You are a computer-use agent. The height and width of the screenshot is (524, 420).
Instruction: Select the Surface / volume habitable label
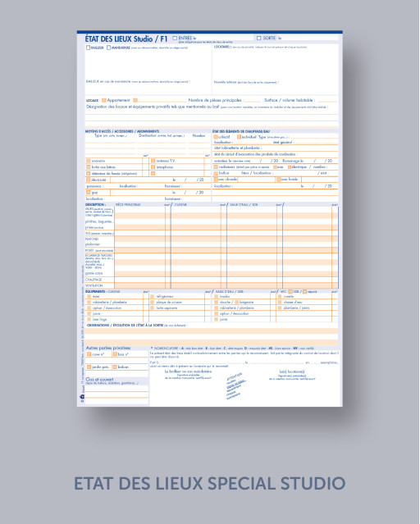290,100
